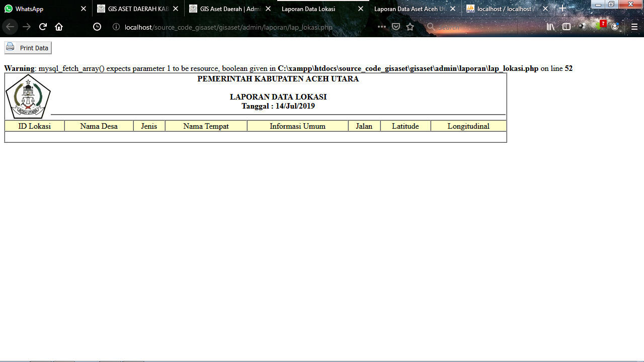Click the Print Data button
This screenshot has width=644, height=362.
(28, 47)
